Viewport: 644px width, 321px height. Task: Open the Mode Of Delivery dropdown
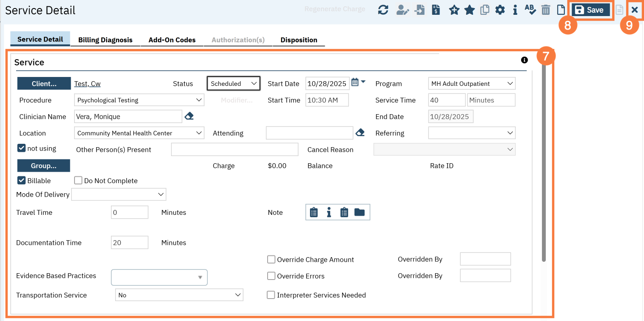(119, 195)
